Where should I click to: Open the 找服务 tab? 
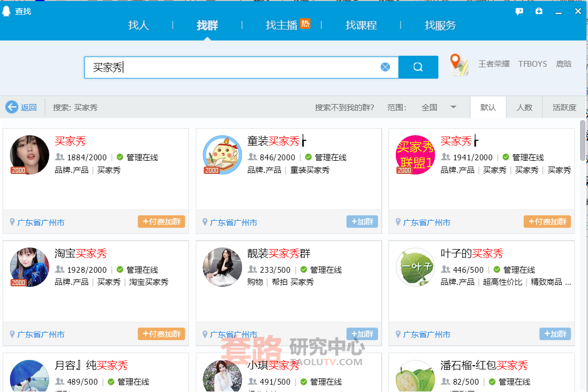point(440,25)
